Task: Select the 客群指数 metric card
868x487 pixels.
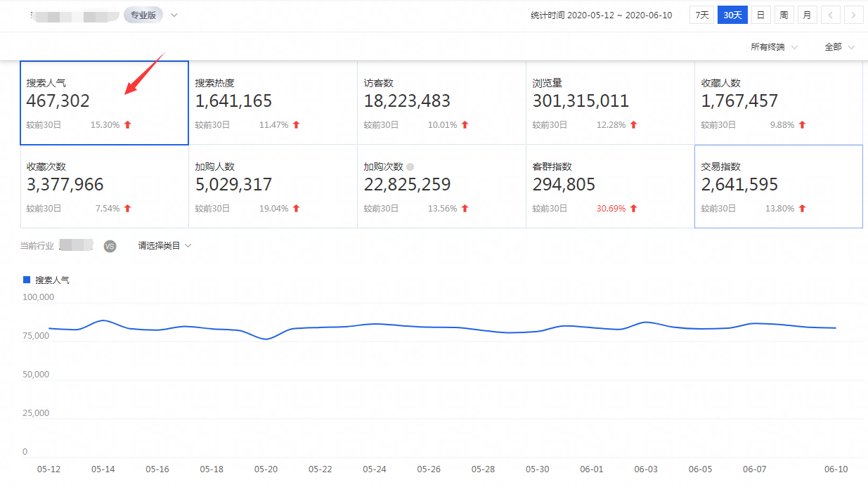Action: point(609,186)
